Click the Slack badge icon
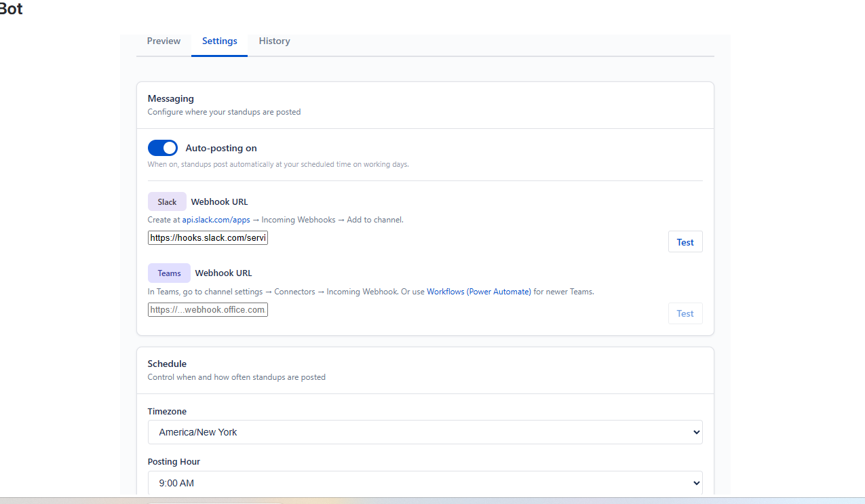This screenshot has width=865, height=504. 167,201
